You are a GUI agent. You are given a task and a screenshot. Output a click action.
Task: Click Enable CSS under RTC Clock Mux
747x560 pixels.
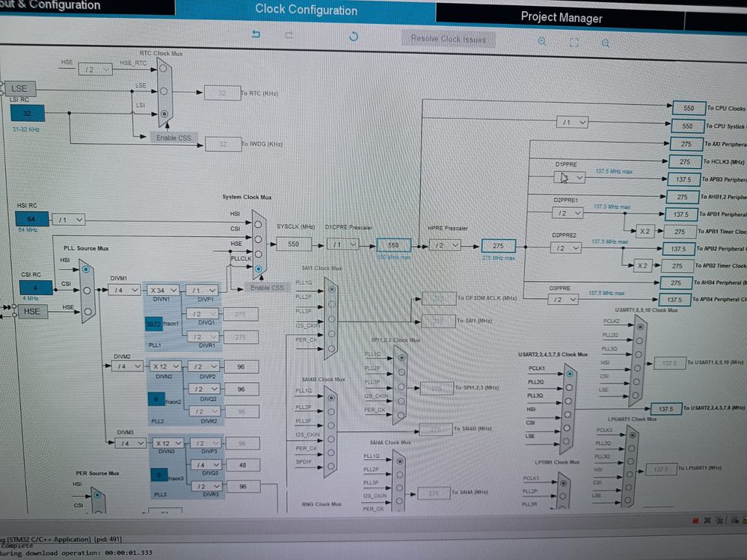point(173,138)
